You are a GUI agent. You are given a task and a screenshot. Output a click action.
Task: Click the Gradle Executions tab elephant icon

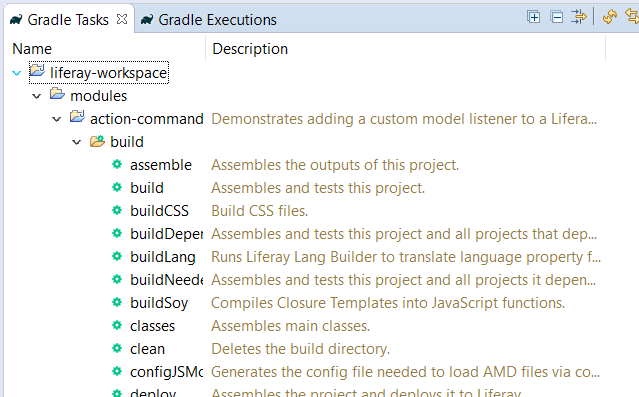coord(147,19)
